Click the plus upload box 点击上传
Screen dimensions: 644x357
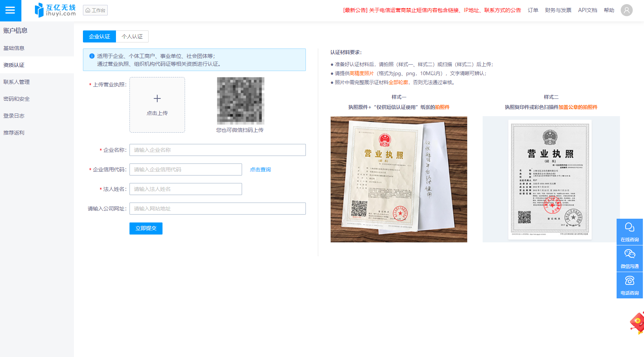tap(157, 105)
